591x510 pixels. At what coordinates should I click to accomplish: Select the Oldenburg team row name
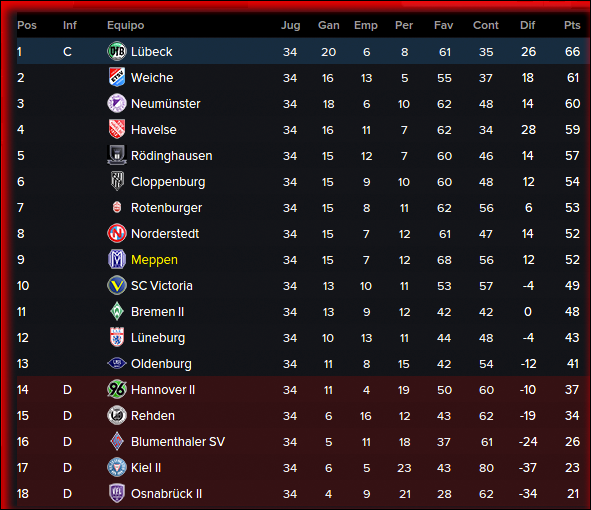pyautogui.click(x=161, y=364)
